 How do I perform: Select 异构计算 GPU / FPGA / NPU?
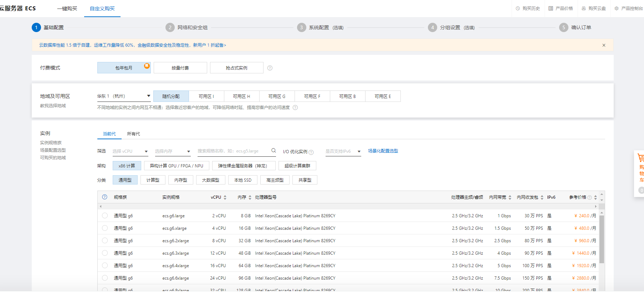tap(177, 166)
